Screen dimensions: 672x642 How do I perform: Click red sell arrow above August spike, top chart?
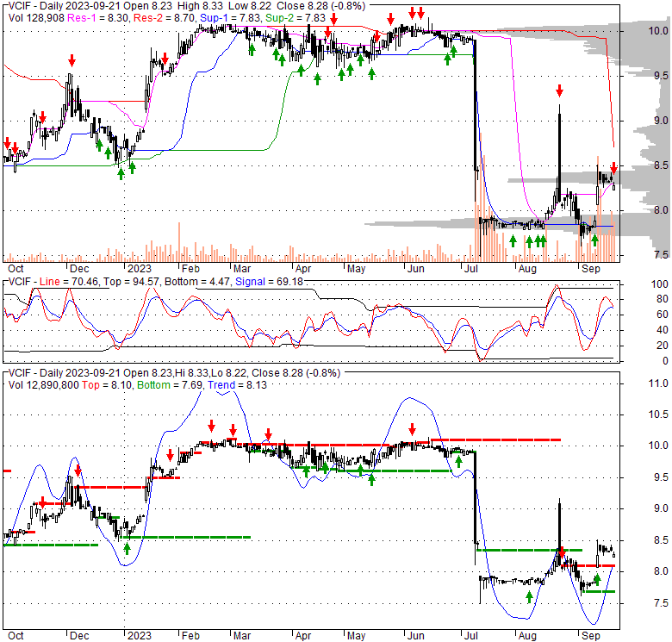pyautogui.click(x=559, y=90)
